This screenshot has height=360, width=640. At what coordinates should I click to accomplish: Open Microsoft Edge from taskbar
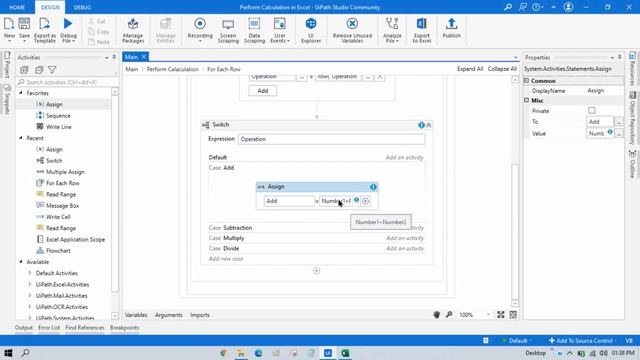point(258,353)
